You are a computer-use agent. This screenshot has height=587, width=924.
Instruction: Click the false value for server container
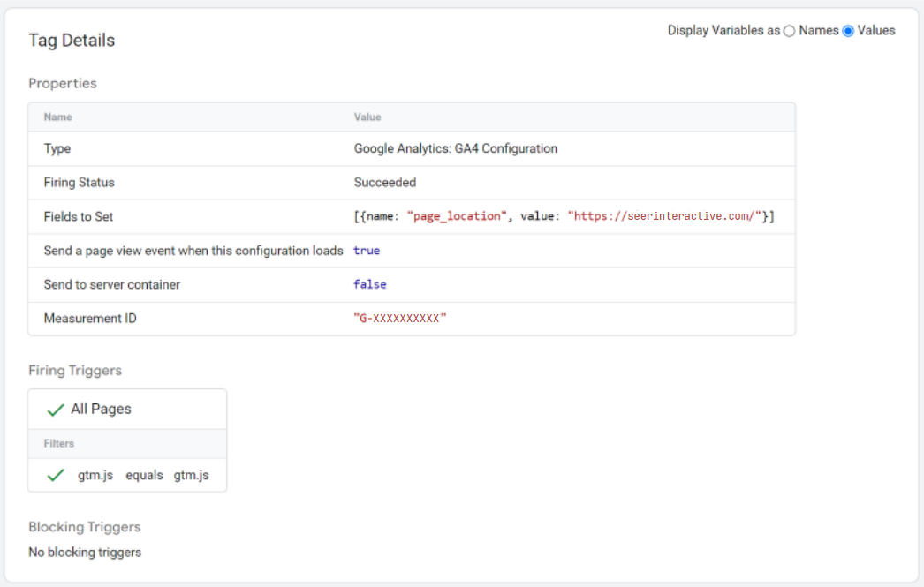pyautogui.click(x=370, y=284)
